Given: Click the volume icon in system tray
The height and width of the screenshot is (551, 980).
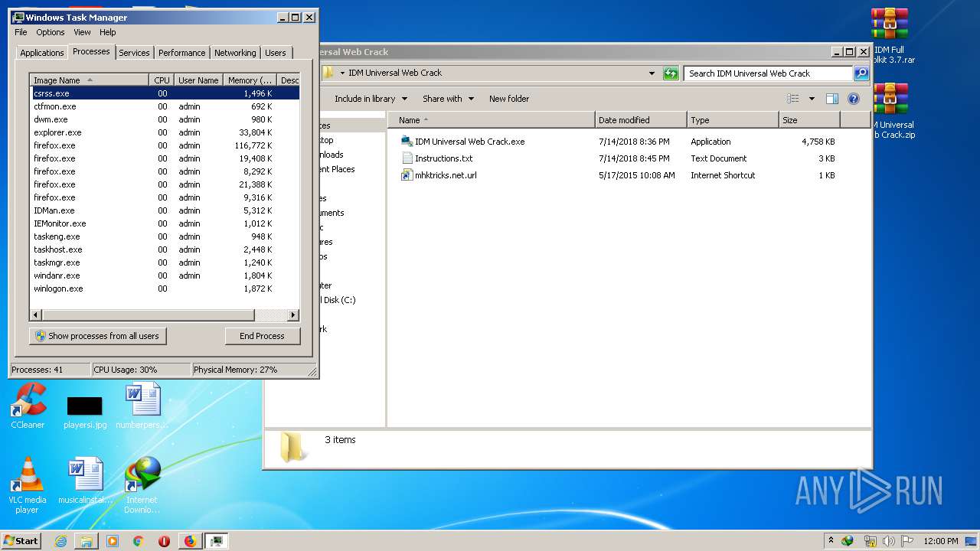Looking at the screenshot, I should (x=888, y=541).
